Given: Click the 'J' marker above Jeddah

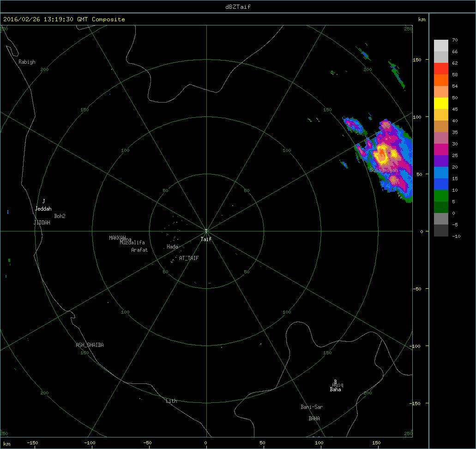Looking at the screenshot, I should [44, 201].
